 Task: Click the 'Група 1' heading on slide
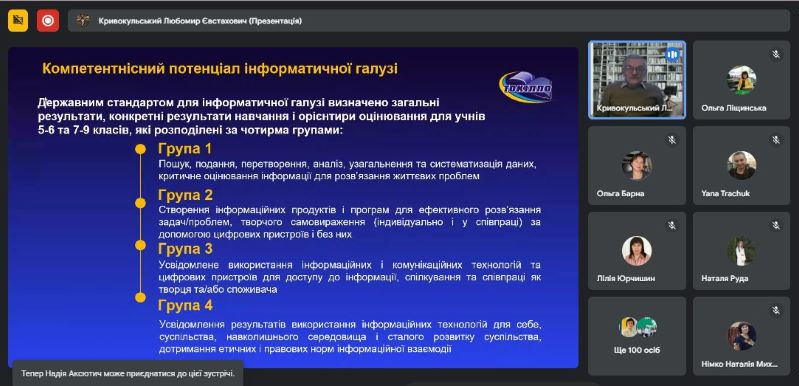tap(185, 149)
